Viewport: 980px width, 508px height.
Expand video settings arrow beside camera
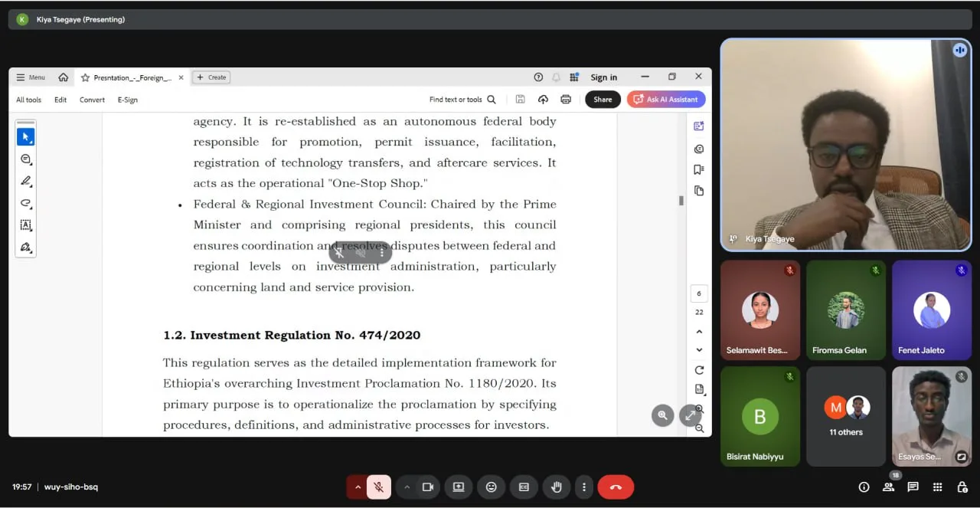tap(407, 487)
